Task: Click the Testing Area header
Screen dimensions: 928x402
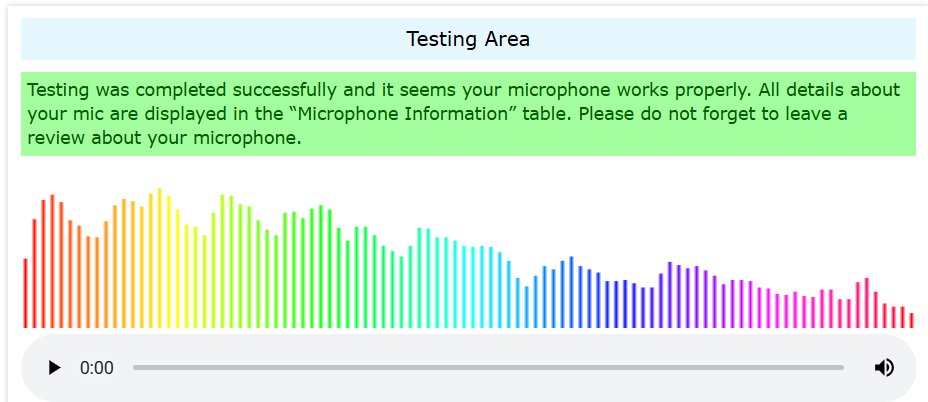Action: 468,39
